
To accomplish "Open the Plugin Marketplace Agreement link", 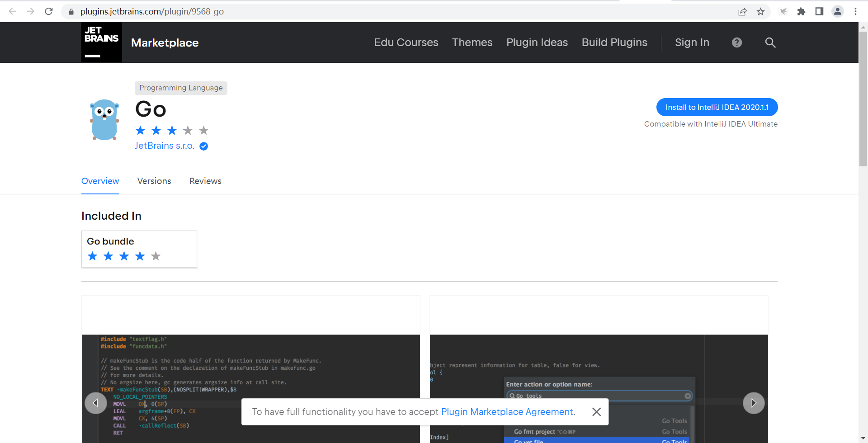I will [508, 412].
